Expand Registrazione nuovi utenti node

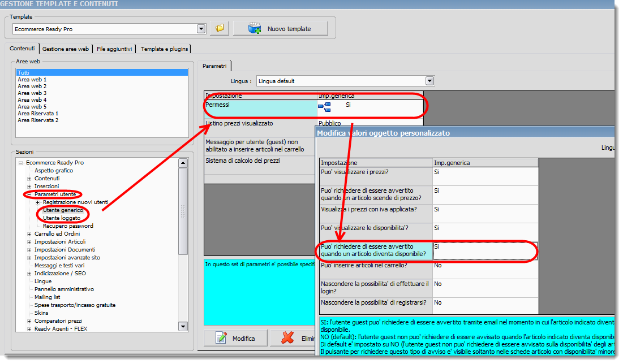38,202
